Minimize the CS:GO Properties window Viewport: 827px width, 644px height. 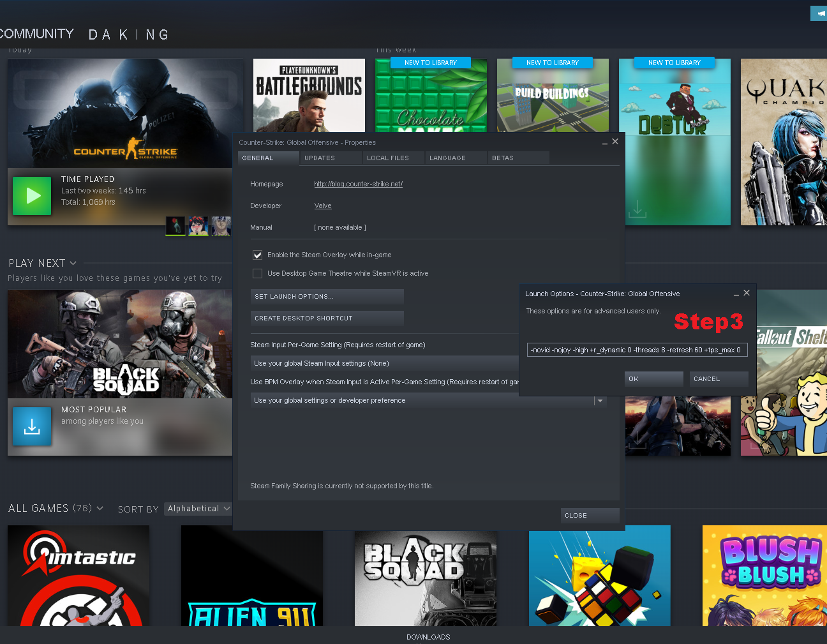tap(605, 142)
